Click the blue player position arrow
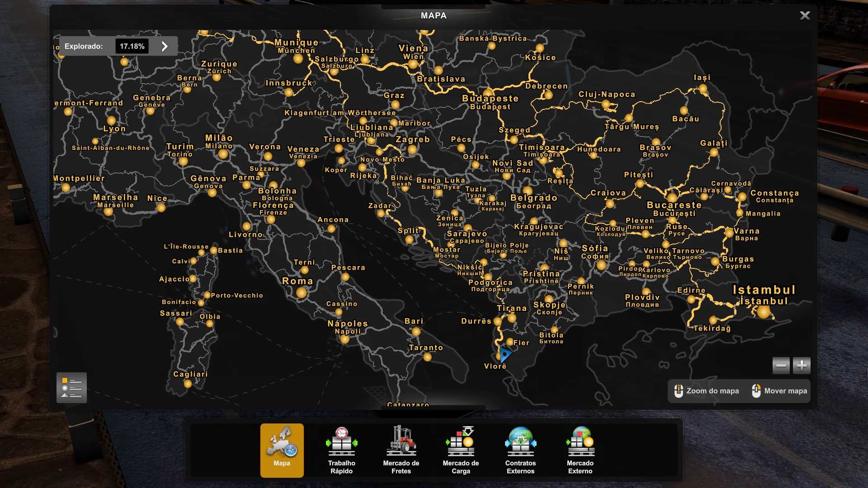The height and width of the screenshot is (488, 868). click(x=505, y=354)
